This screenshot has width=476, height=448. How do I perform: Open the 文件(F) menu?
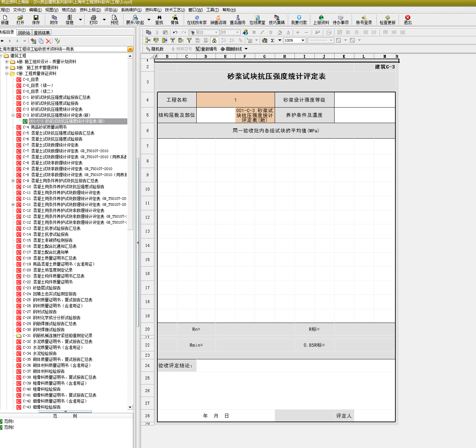[20, 10]
